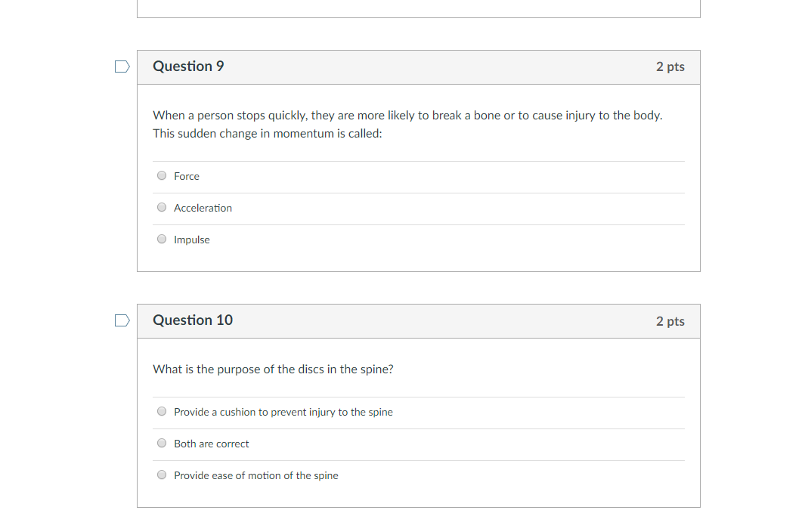Choose the 'Both are correct' radio button
805x532 pixels.
pos(162,443)
